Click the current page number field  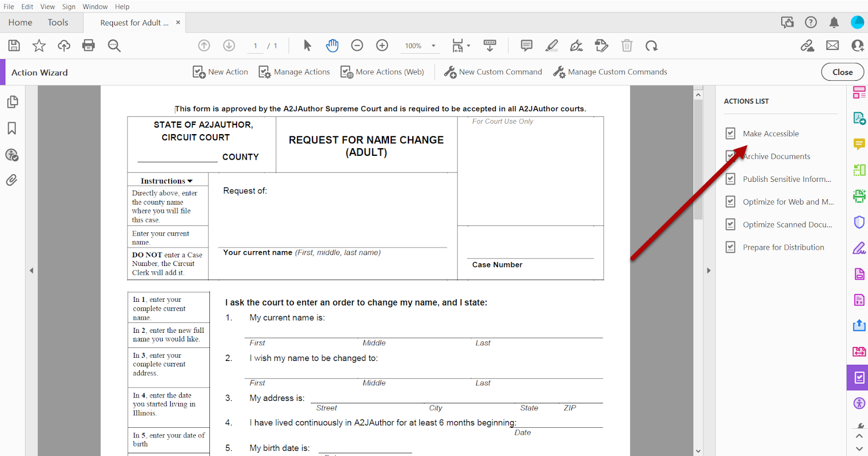255,46
